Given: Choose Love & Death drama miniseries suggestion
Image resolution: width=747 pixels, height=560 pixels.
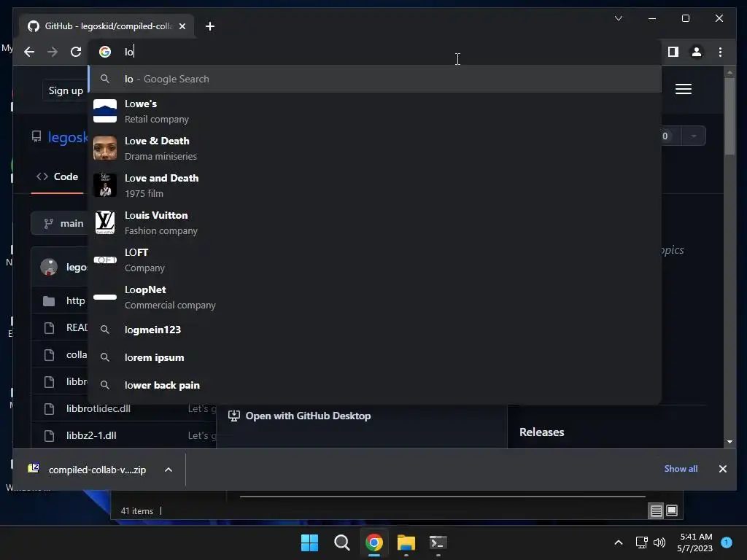Looking at the screenshot, I should point(375,148).
